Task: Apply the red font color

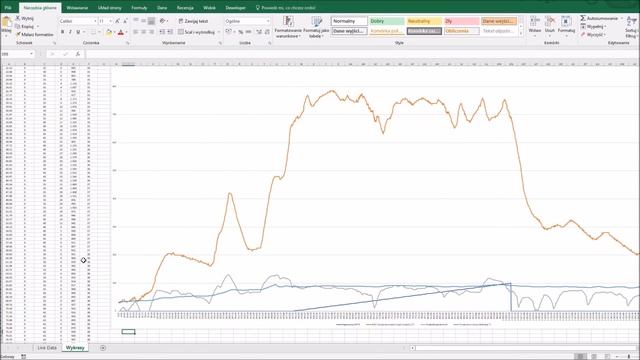Action: (120, 32)
